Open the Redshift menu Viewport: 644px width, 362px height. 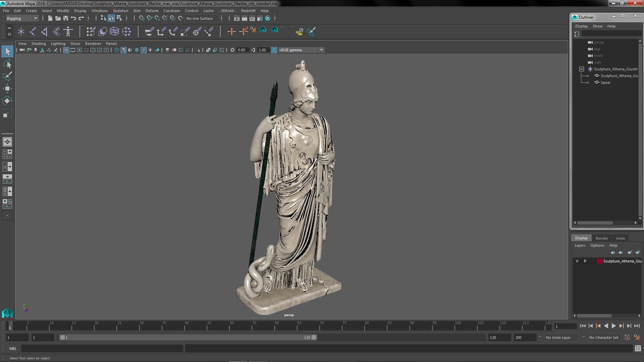[x=248, y=11]
